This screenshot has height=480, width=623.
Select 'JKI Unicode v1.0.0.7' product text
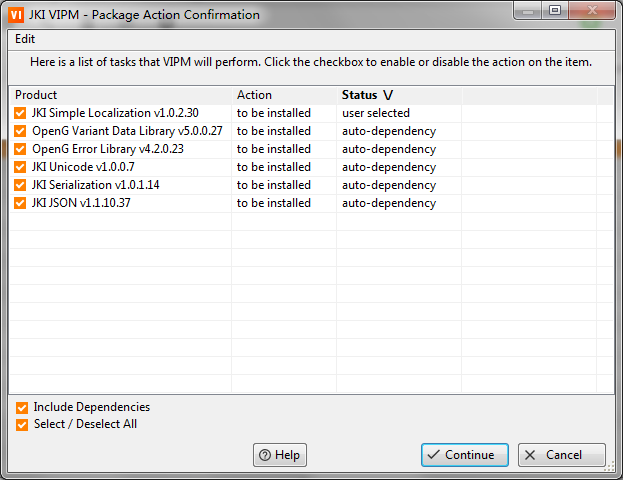(x=83, y=167)
